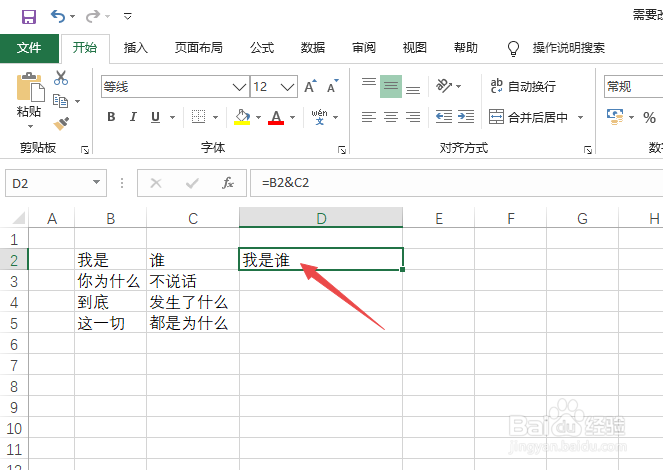Open the 剪贴板 dialog launcher
This screenshot has height=470, width=663.
click(x=85, y=150)
